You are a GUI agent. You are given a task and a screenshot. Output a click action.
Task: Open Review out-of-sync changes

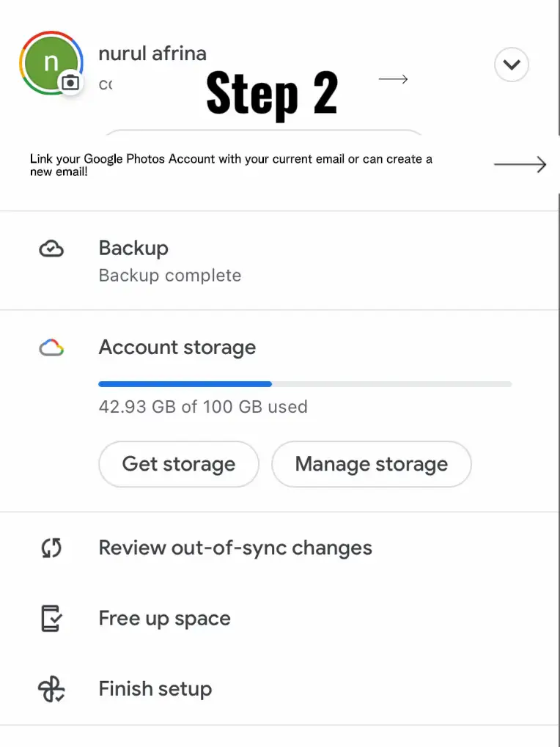click(235, 548)
